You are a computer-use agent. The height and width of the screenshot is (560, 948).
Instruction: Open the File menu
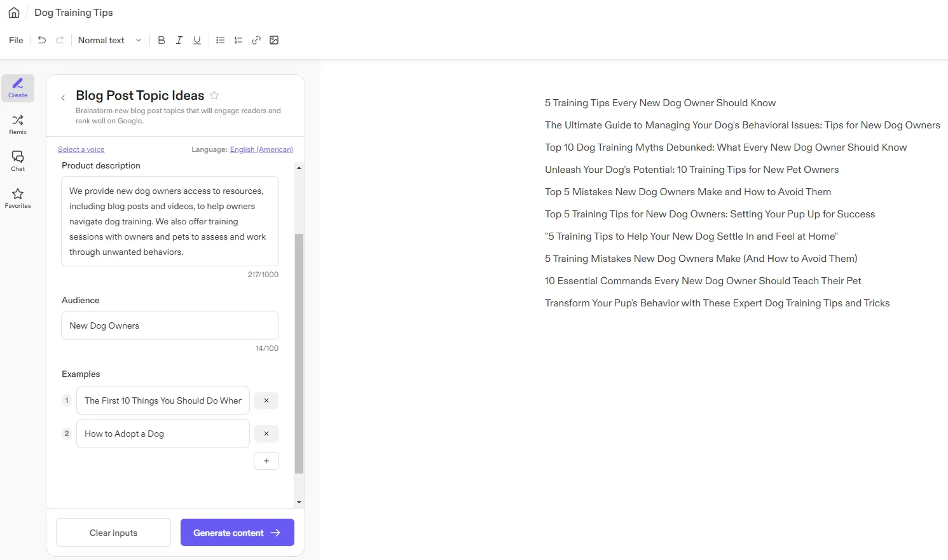pyautogui.click(x=16, y=40)
